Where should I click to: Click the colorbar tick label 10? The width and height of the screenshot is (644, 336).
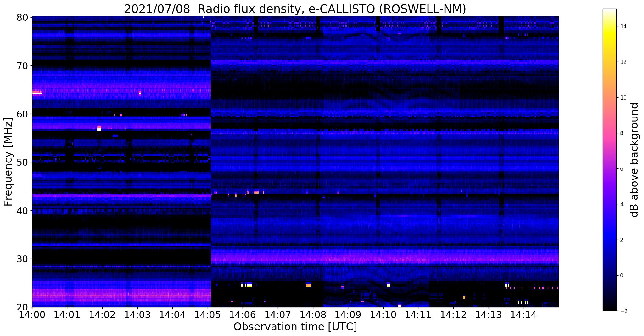pos(623,98)
